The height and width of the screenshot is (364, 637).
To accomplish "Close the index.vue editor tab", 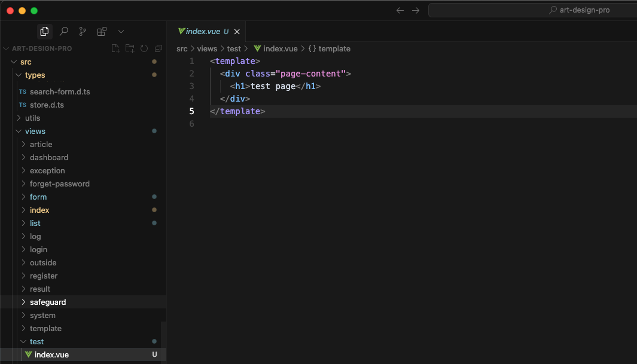I will pos(237,32).
